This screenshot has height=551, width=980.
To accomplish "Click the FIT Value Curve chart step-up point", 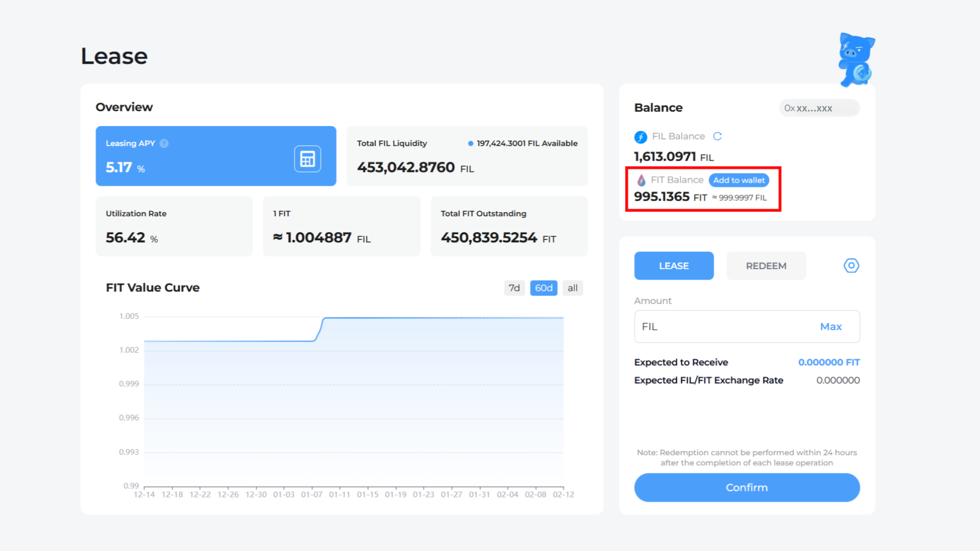I will [x=319, y=330].
